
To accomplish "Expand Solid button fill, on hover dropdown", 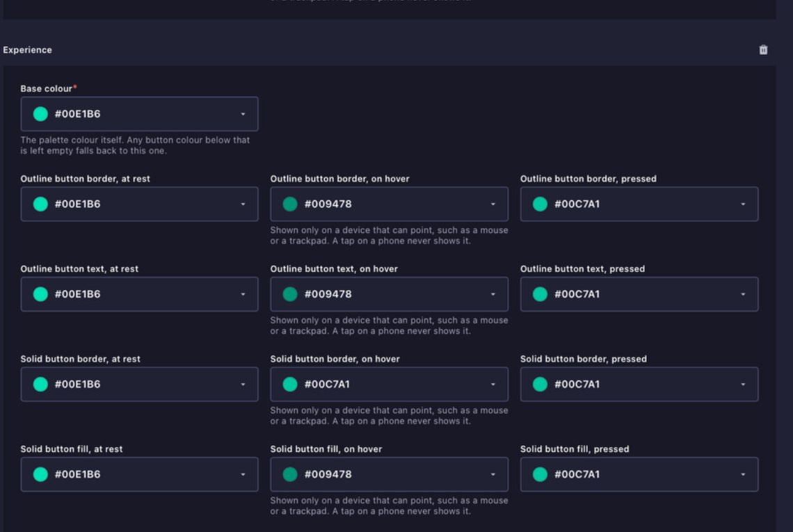I will tap(493, 474).
